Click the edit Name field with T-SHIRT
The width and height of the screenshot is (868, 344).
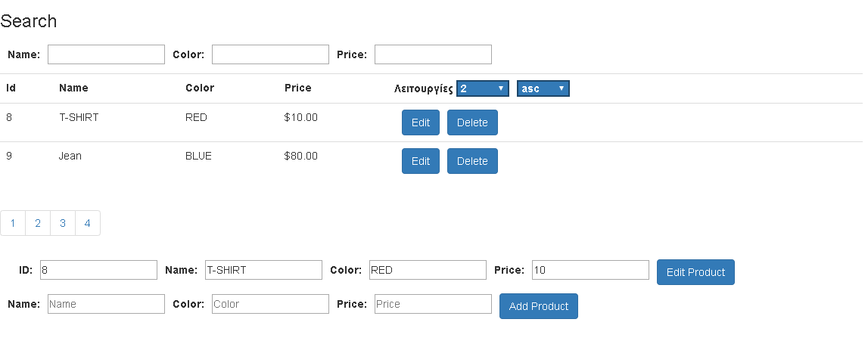(263, 270)
